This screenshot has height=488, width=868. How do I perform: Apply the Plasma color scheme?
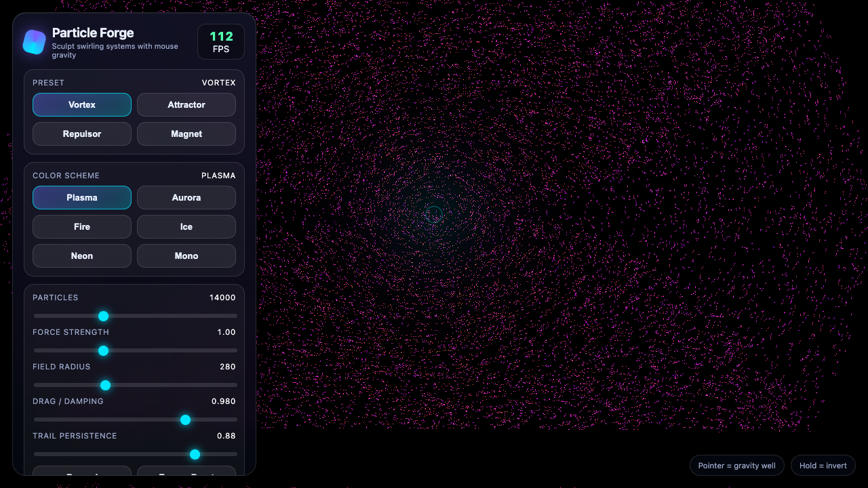coord(82,198)
